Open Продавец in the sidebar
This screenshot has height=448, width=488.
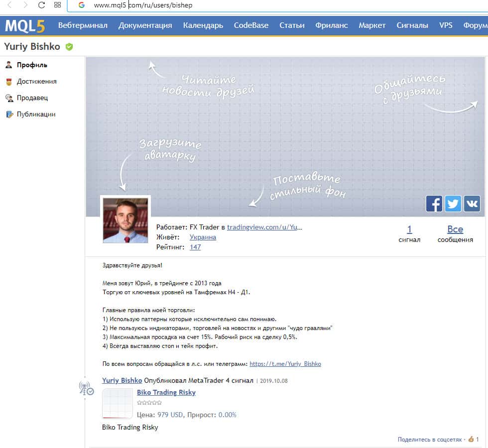pyautogui.click(x=32, y=98)
